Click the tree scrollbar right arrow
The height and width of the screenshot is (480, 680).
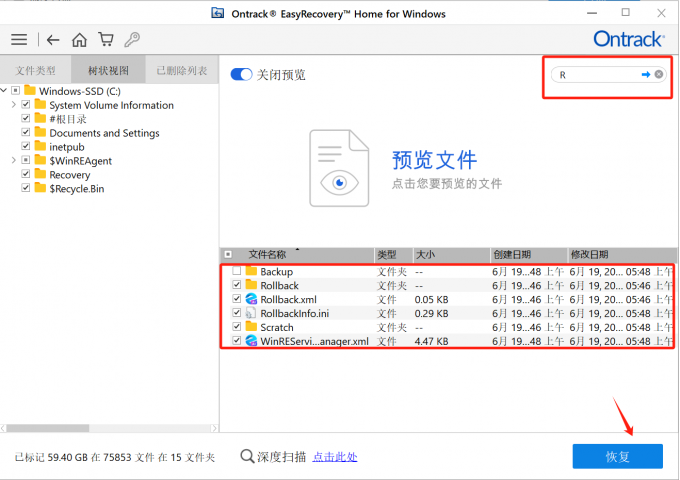click(214, 428)
